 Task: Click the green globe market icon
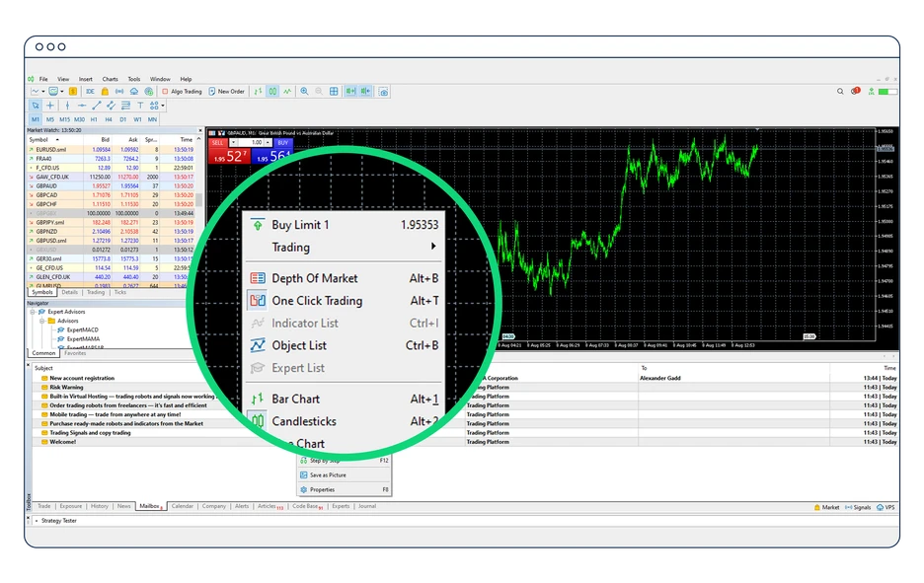point(149,92)
